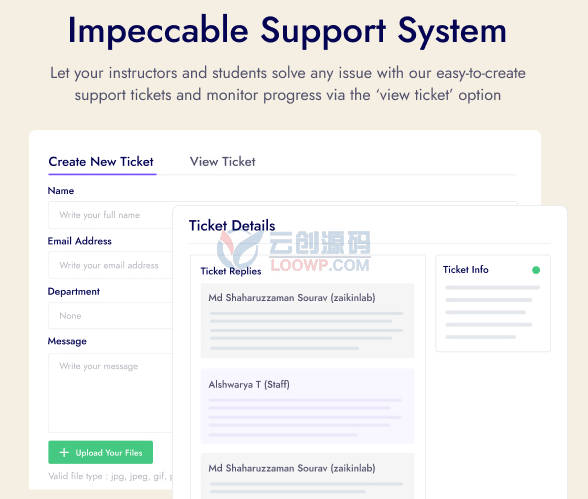The height and width of the screenshot is (499, 588).
Task: Click the Upload Your Files button
Action: pos(100,452)
